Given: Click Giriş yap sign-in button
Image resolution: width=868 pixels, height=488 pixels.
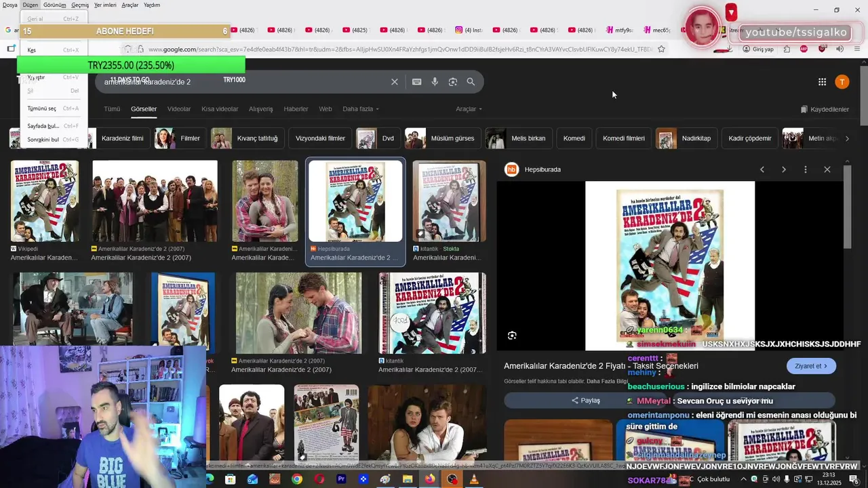Looking at the screenshot, I should pos(758,49).
